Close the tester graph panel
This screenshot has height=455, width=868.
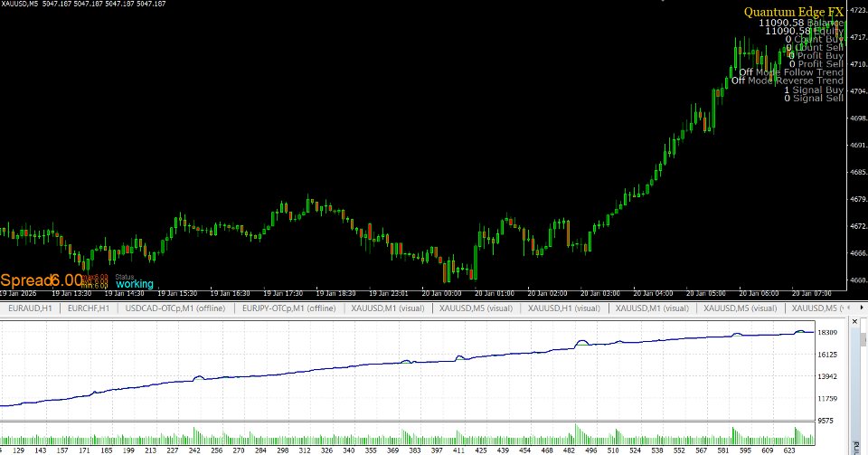[x=854, y=321]
